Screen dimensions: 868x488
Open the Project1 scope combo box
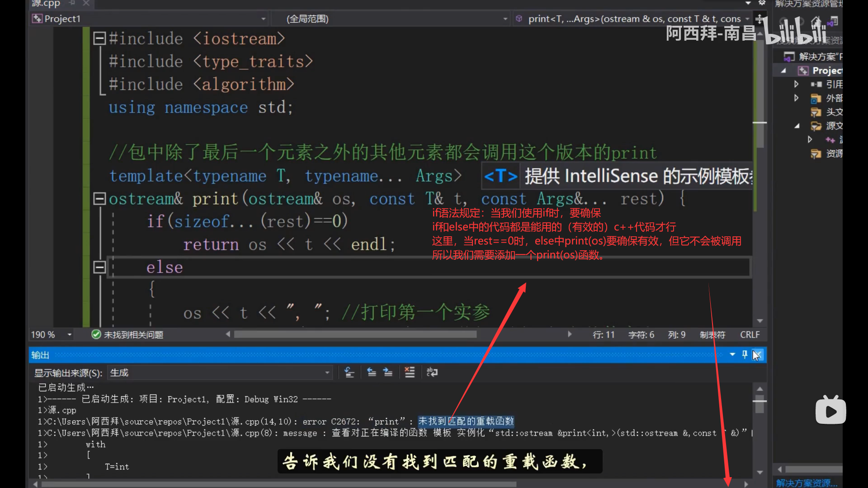click(x=149, y=19)
